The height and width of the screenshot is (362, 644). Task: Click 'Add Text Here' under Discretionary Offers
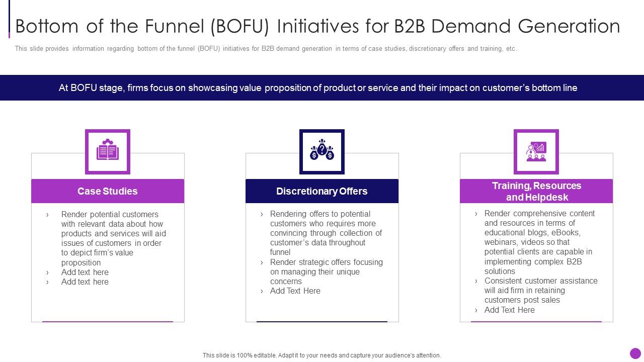click(295, 291)
